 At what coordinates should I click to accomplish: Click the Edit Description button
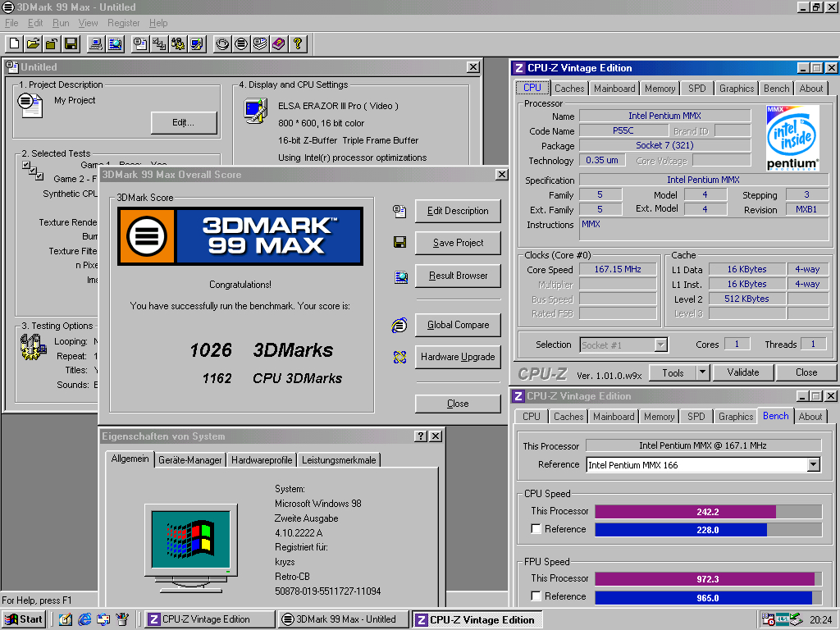[458, 211]
